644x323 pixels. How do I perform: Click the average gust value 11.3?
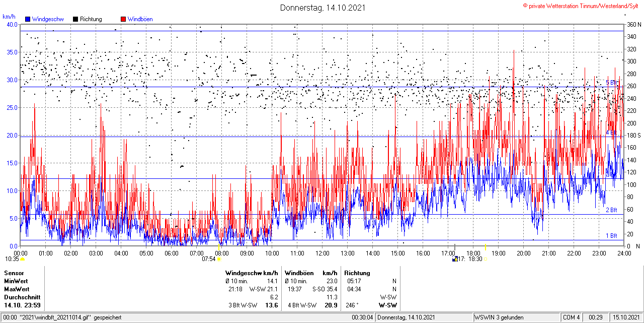[x=332, y=297]
